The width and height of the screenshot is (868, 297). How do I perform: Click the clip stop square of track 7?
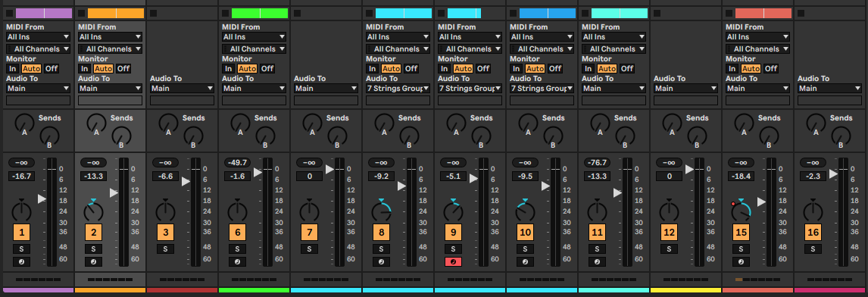coord(297,14)
